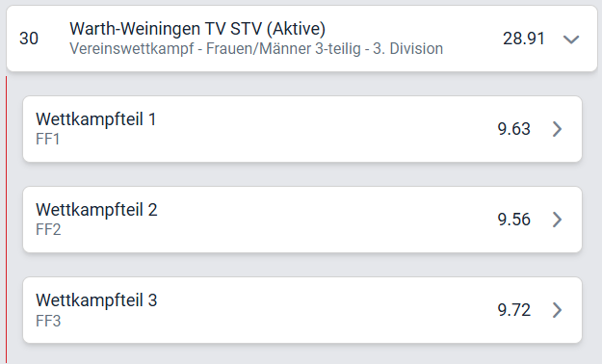Viewport: 602px width, 364px height.
Task: Click the score 9.56
Action: coord(513,220)
